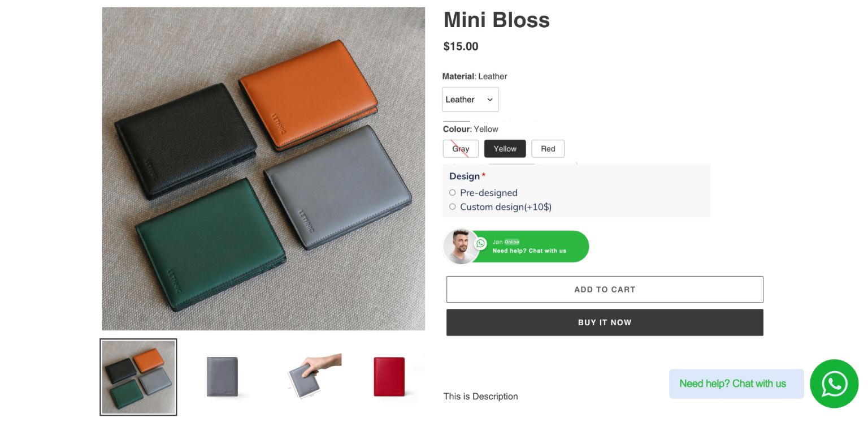Image resolution: width=868 pixels, height=422 pixels.
Task: Select the gray wallet thumbnail
Action: coord(222,376)
